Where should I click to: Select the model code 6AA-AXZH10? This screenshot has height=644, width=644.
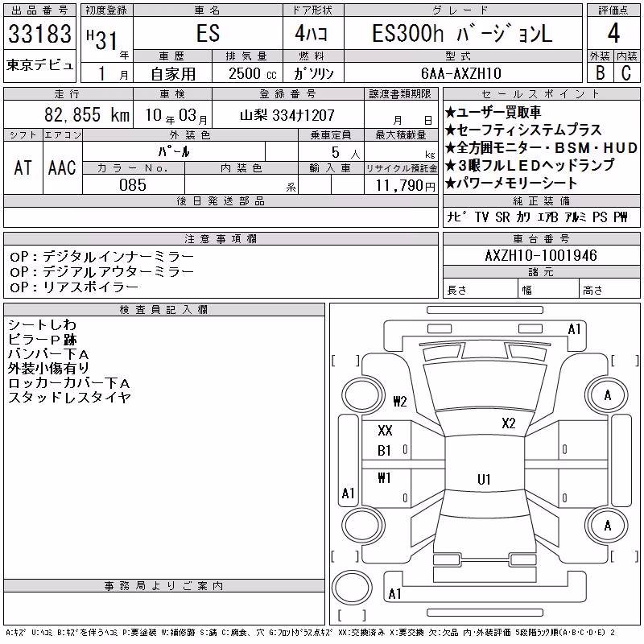[461, 73]
